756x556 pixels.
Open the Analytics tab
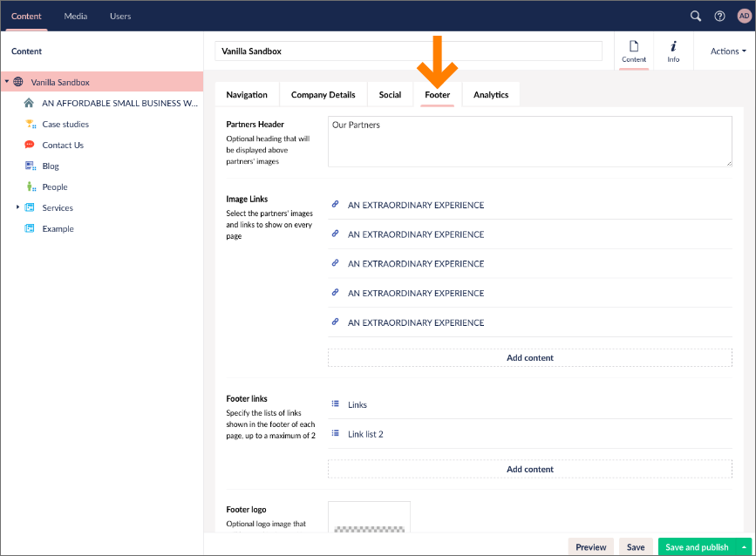pos(491,94)
